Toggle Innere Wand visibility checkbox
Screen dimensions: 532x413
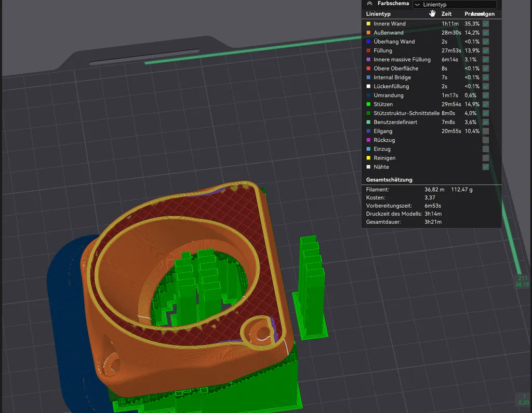(486, 24)
